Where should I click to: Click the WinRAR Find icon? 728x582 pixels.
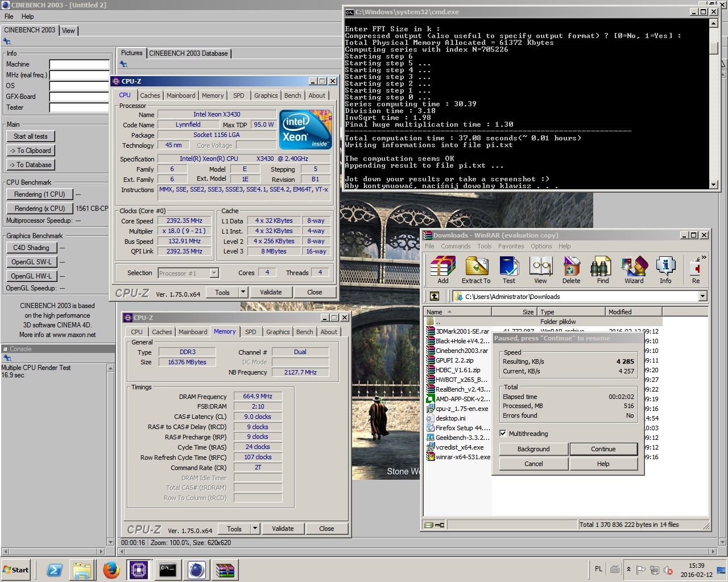pyautogui.click(x=603, y=271)
